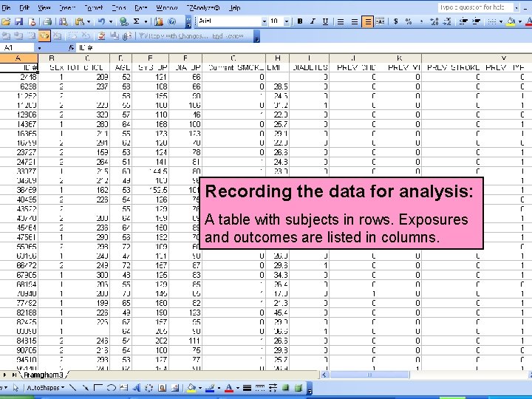Screen dimensions: 532x399
Task: Expand the Name Box dropdown arrow
Action: tap(39, 48)
